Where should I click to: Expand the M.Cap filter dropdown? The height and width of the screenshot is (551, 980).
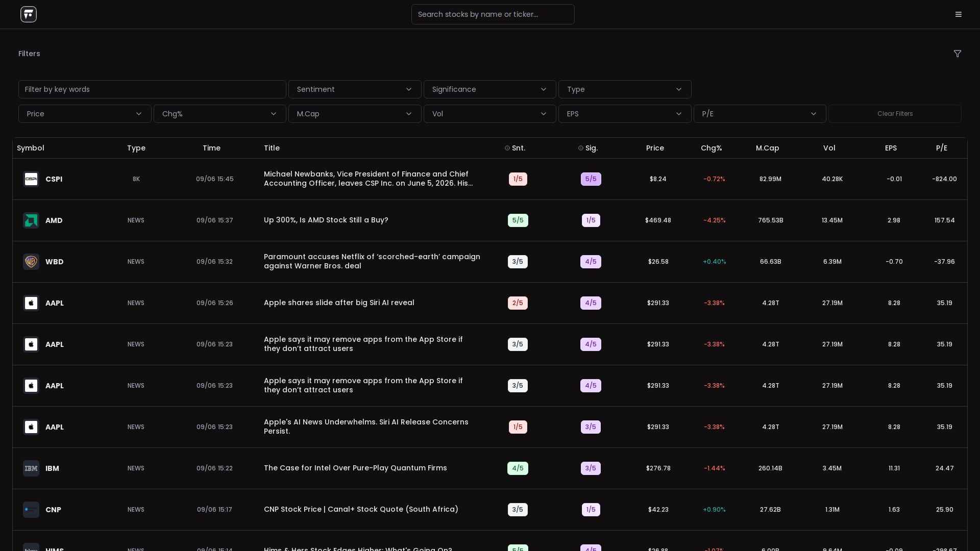(355, 114)
